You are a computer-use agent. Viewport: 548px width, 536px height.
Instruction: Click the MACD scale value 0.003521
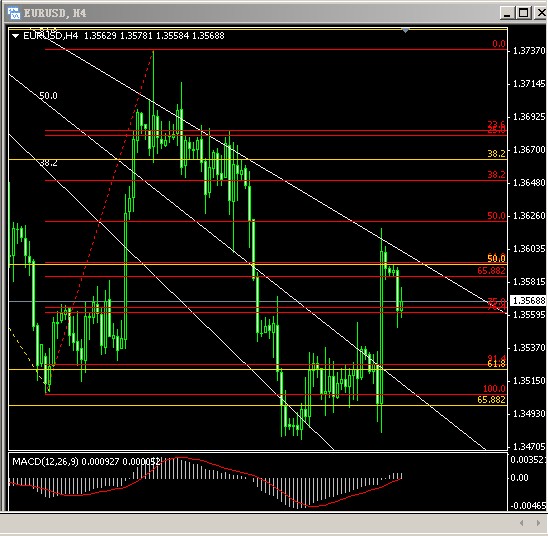[529, 460]
